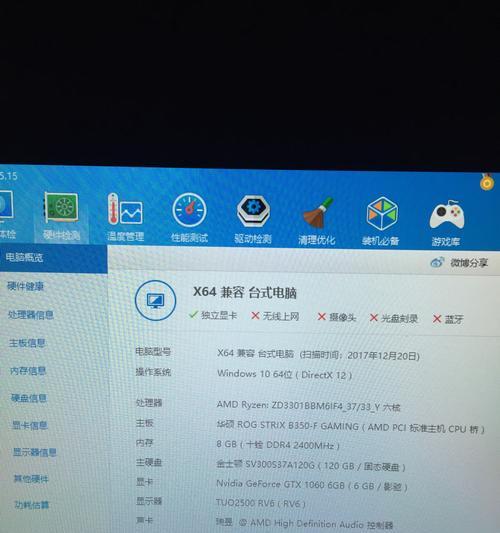Click the Windows 10 64位 operating system value

coord(285,374)
